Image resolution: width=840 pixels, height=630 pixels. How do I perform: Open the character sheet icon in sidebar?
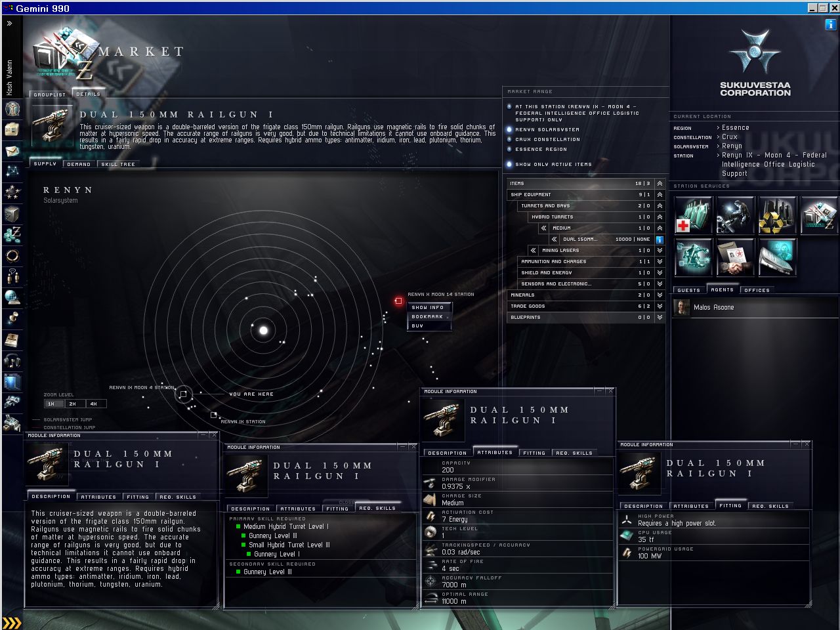point(12,109)
